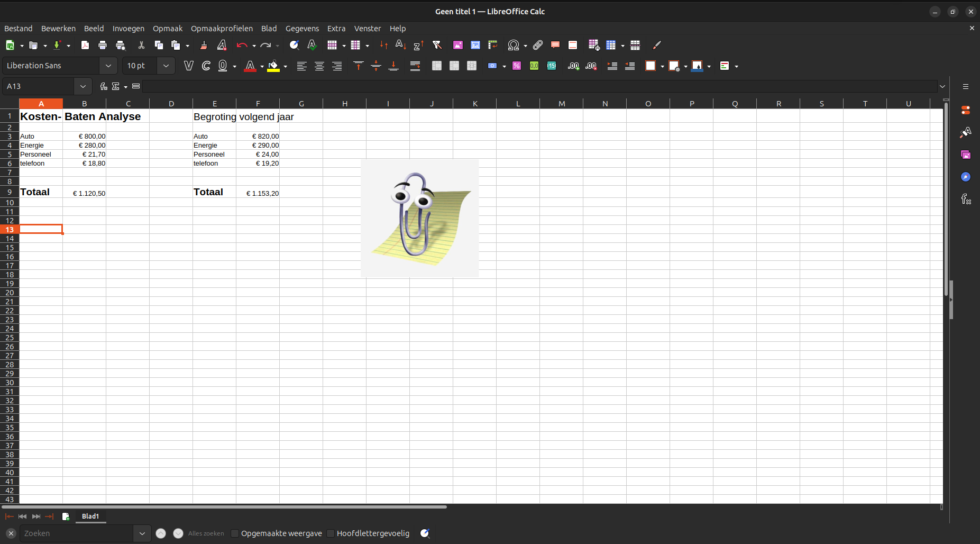Enable the Hoofdlettergevoelig checkbox
The image size is (980, 544).
coord(330,533)
